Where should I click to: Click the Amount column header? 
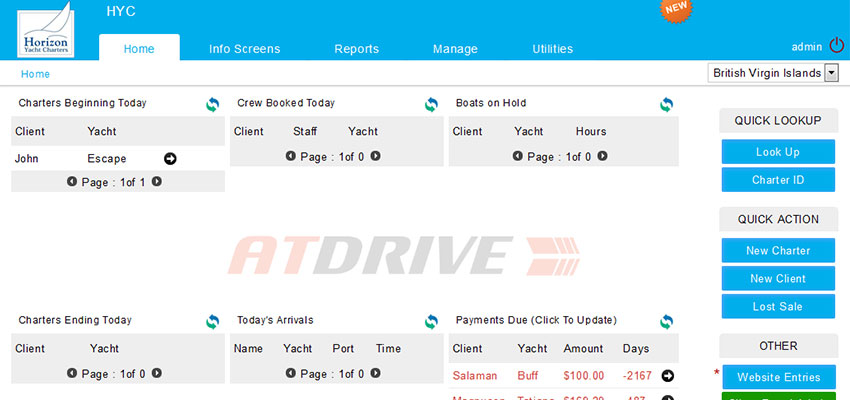pos(584,349)
